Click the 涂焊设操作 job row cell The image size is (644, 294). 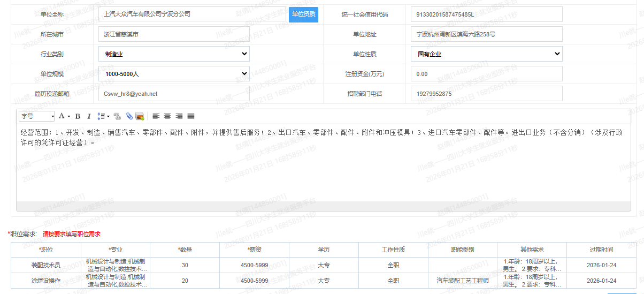coord(46,281)
